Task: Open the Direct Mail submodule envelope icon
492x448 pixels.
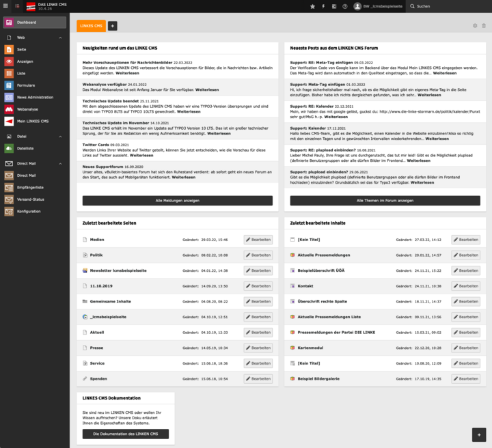Action: pyautogui.click(x=9, y=176)
